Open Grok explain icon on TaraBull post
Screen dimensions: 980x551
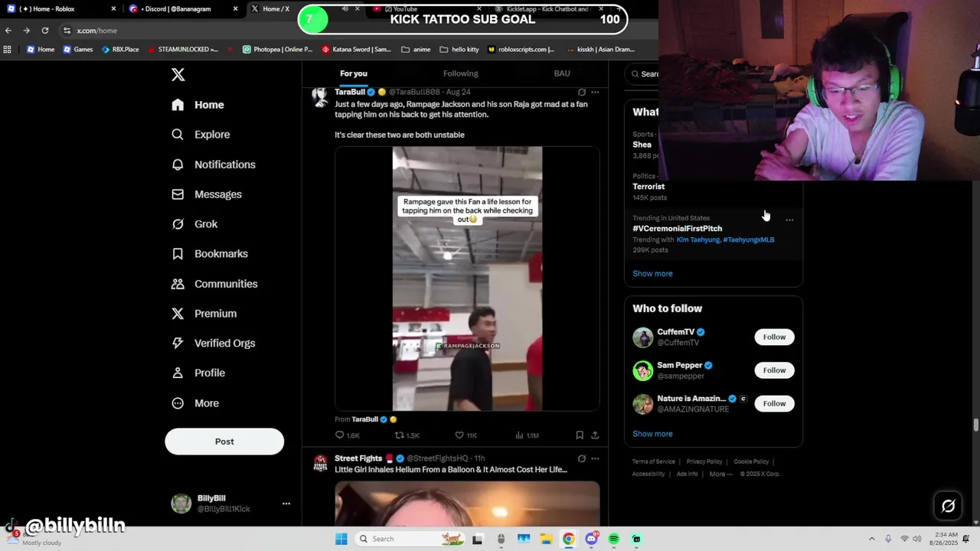pyautogui.click(x=582, y=92)
